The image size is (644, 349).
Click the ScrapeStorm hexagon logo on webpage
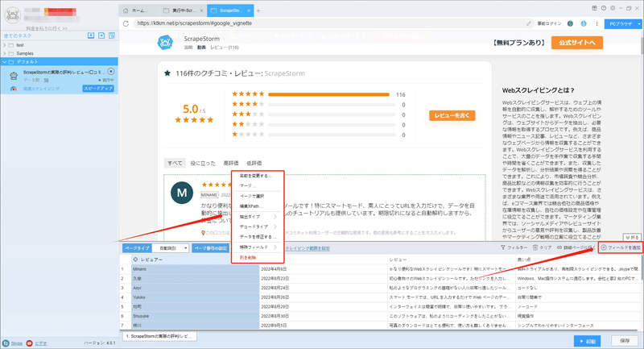165,43
